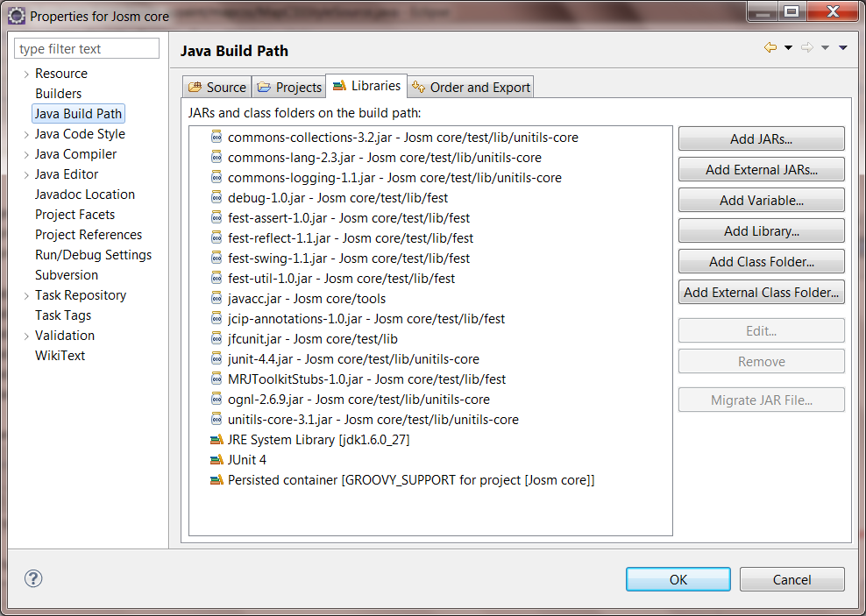This screenshot has width=866, height=616.
Task: Click the JUnit 4 library icon
Action: click(216, 460)
